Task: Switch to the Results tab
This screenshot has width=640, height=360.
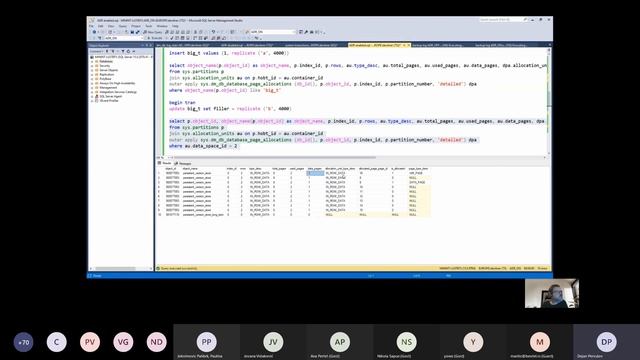Action: coord(165,163)
